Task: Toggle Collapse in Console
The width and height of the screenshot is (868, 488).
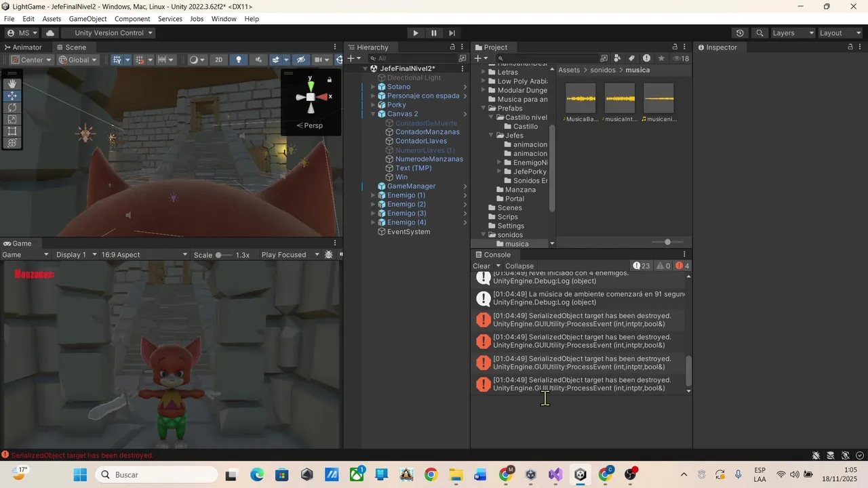Action: pyautogui.click(x=519, y=266)
